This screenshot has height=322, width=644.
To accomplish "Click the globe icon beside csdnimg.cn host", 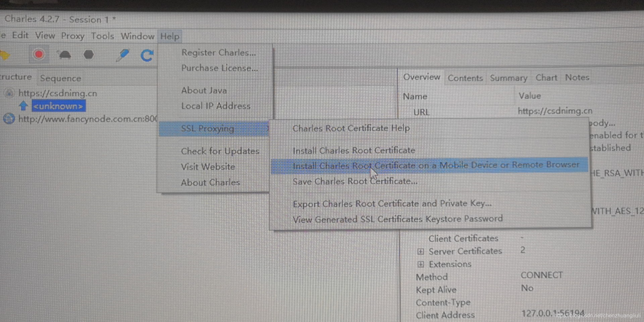I will pos(9,93).
